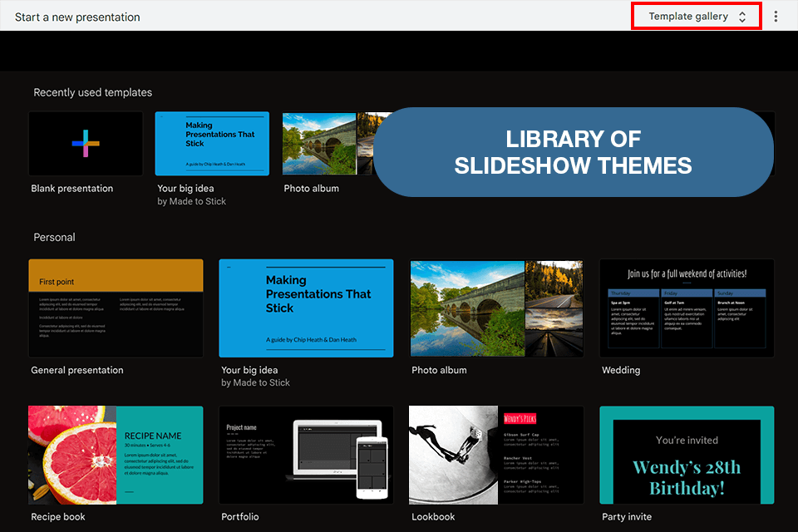798x532 pixels.
Task: Click the Lookbook label text
Action: click(x=433, y=517)
